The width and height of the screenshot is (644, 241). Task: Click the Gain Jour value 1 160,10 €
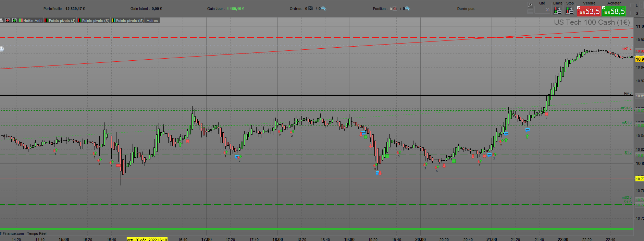coord(235,9)
